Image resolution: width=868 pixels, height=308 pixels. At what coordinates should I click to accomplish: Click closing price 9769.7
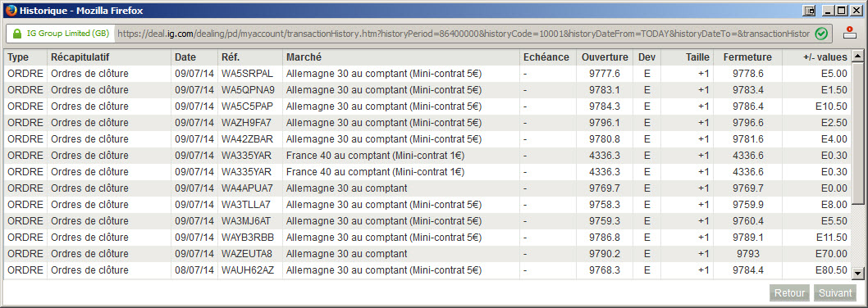[x=748, y=188]
